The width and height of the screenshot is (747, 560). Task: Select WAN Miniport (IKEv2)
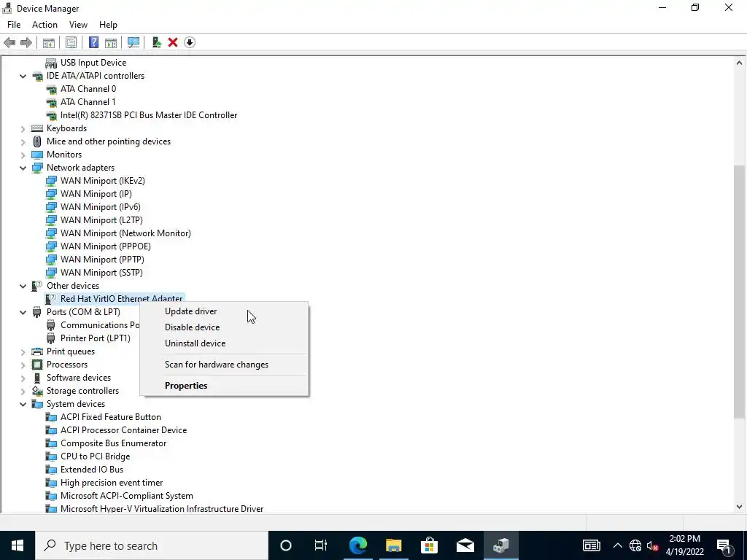tap(102, 181)
